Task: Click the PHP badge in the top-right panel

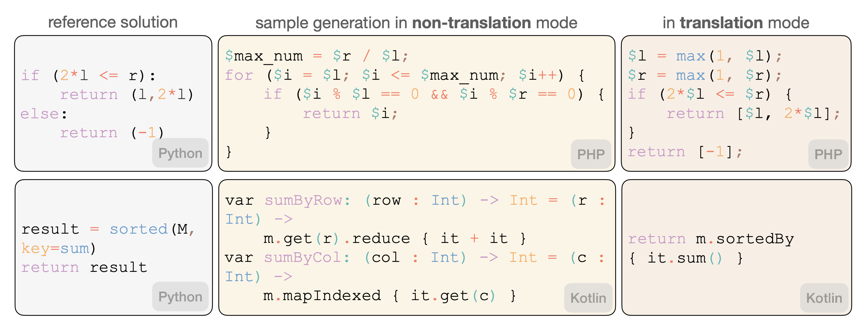Action: coord(828,154)
